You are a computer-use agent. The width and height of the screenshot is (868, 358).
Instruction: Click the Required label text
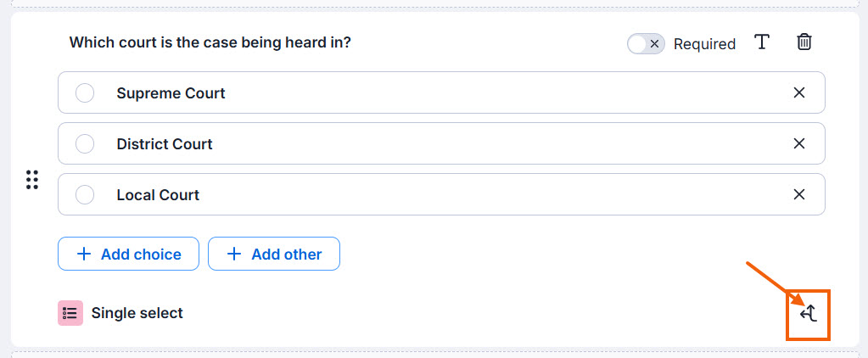point(705,44)
